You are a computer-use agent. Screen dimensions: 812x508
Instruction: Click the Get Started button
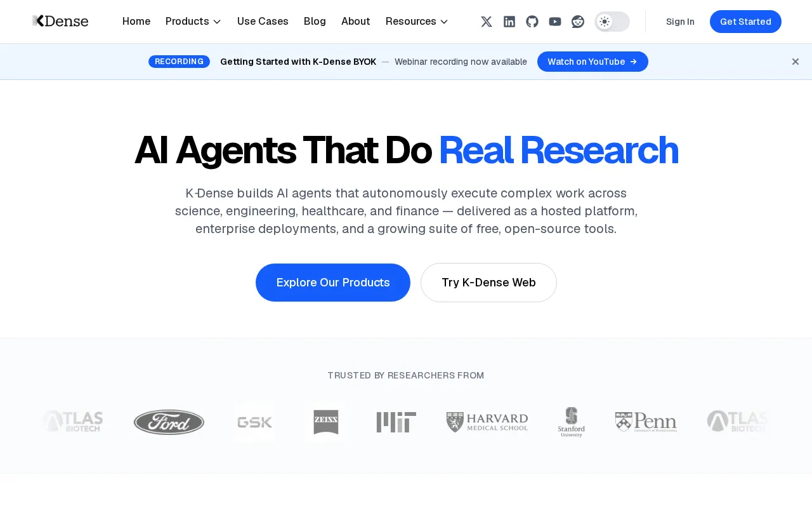pos(745,22)
